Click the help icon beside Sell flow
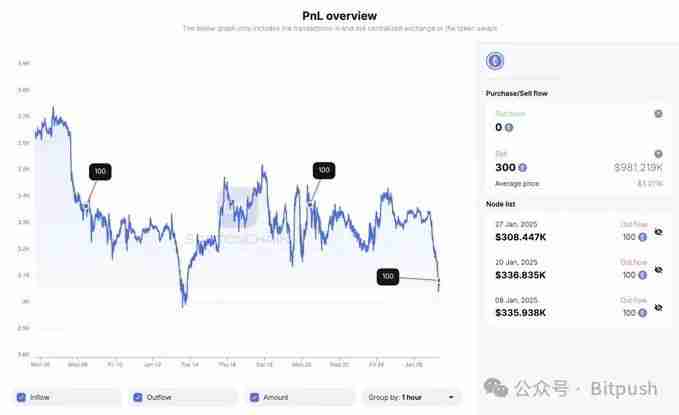This screenshot has width=679, height=415. pyautogui.click(x=658, y=154)
